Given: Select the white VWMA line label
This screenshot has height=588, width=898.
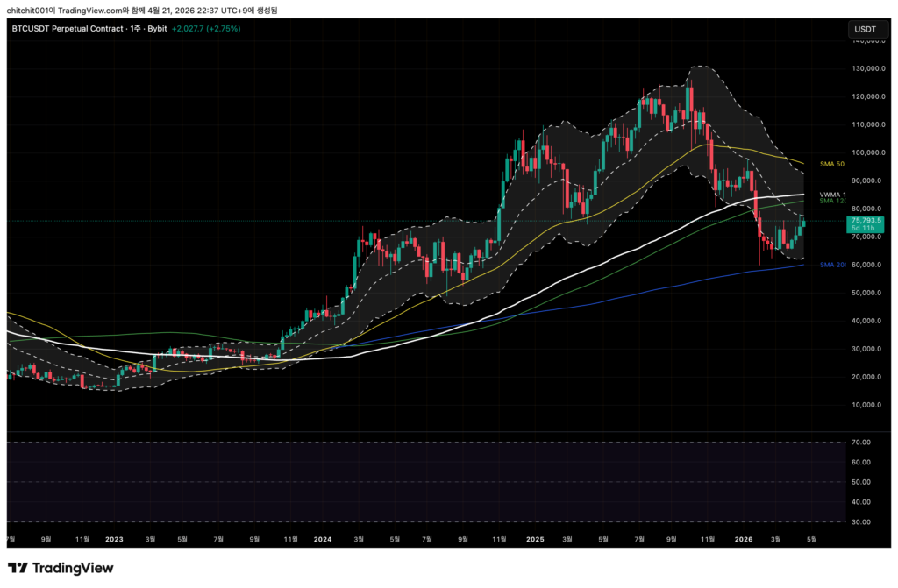Looking at the screenshot, I should click(x=832, y=194).
